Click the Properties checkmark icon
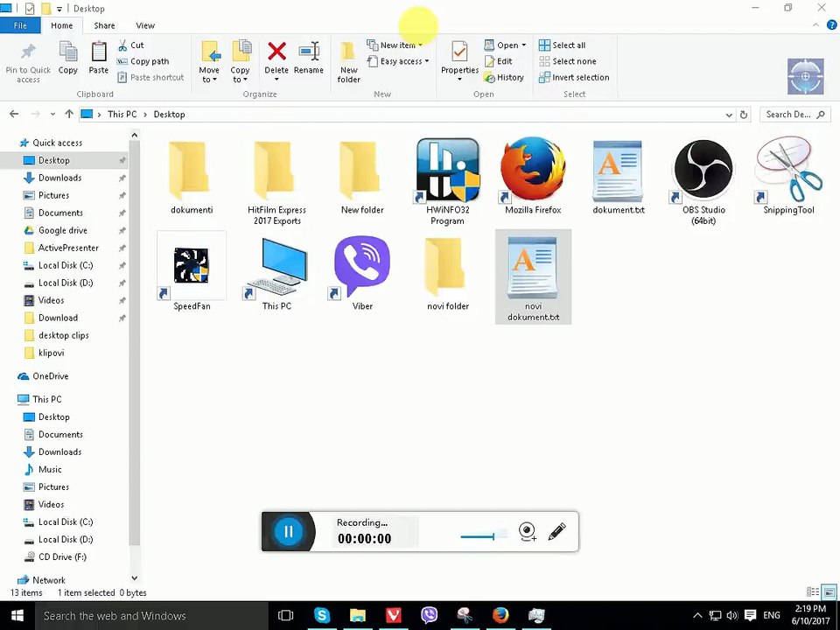 click(x=459, y=52)
